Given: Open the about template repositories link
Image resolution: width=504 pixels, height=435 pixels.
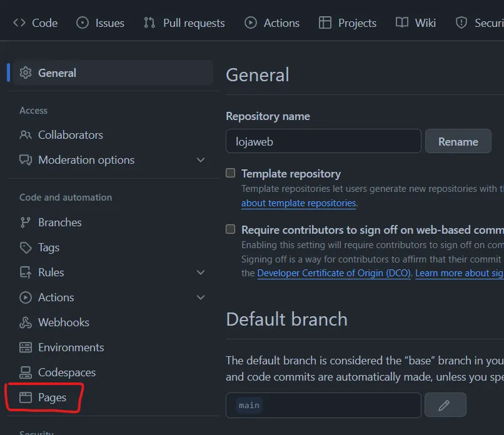Looking at the screenshot, I should (299, 203).
